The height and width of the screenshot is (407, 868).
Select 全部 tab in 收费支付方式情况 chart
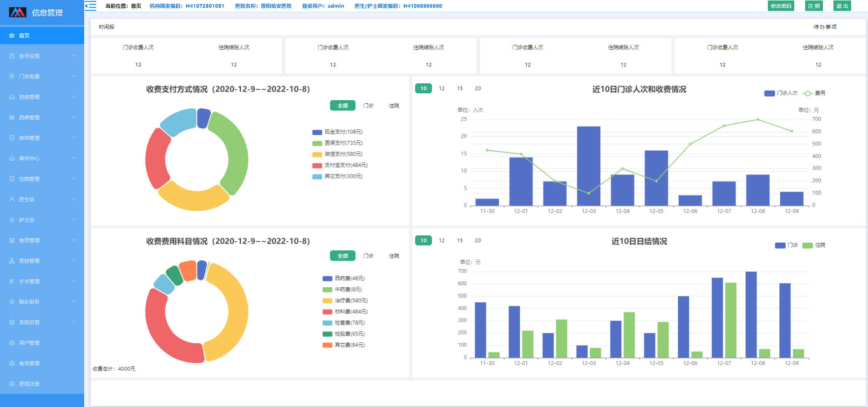pyautogui.click(x=343, y=106)
